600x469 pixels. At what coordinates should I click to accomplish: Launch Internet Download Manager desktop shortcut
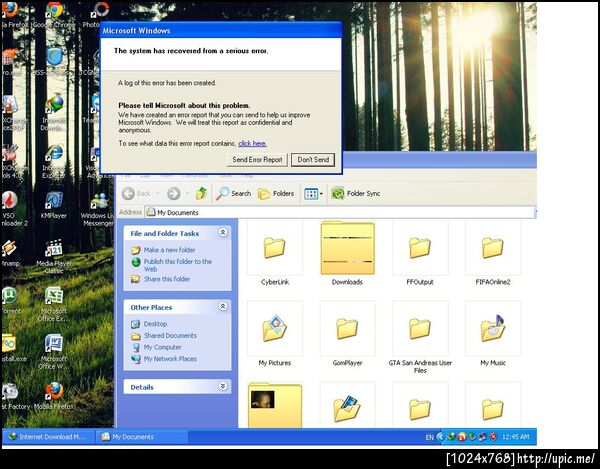click(54, 111)
